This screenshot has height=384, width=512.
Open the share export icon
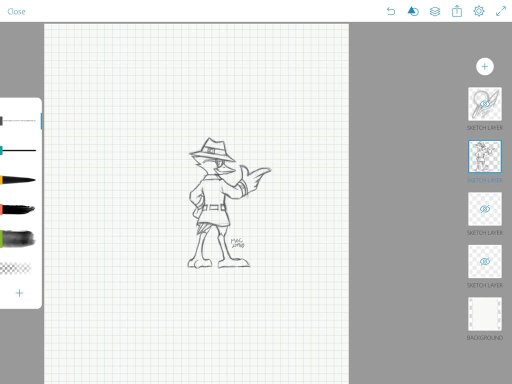pos(457,11)
